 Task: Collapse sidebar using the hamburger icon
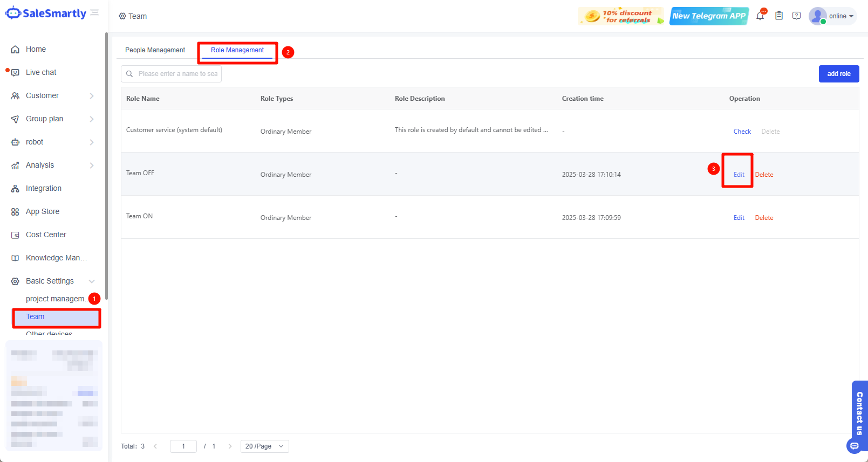(x=95, y=13)
